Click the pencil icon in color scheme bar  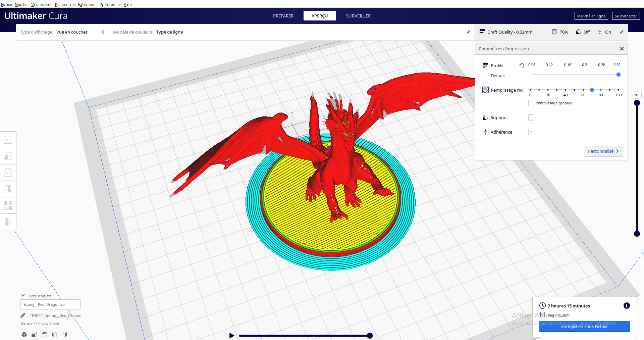(469, 32)
